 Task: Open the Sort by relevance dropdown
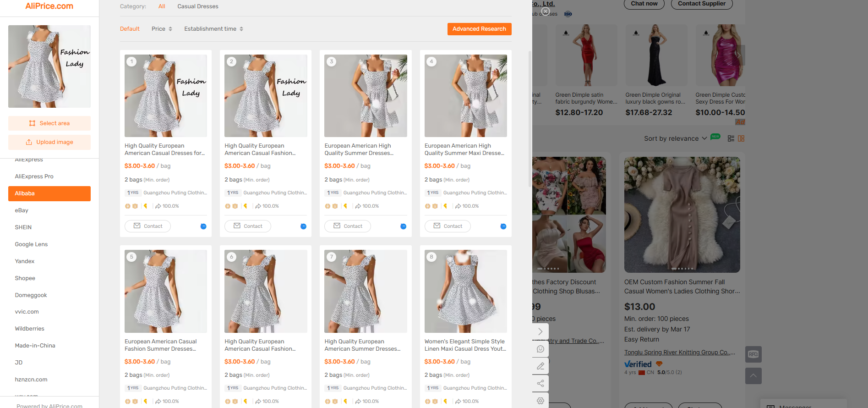coord(676,138)
